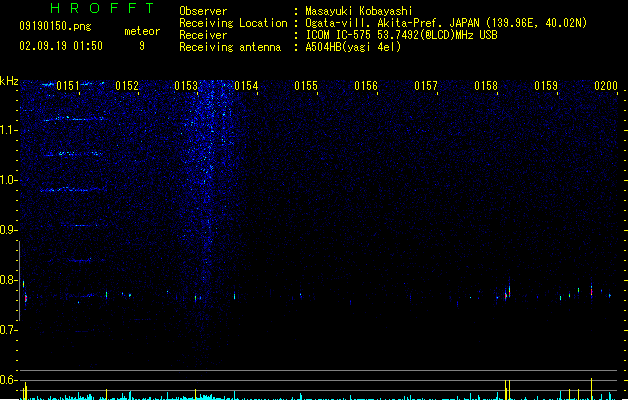Click the 'Receiving Location' label
Image resolution: width=629 pixels, height=400 pixels.
[233, 23]
